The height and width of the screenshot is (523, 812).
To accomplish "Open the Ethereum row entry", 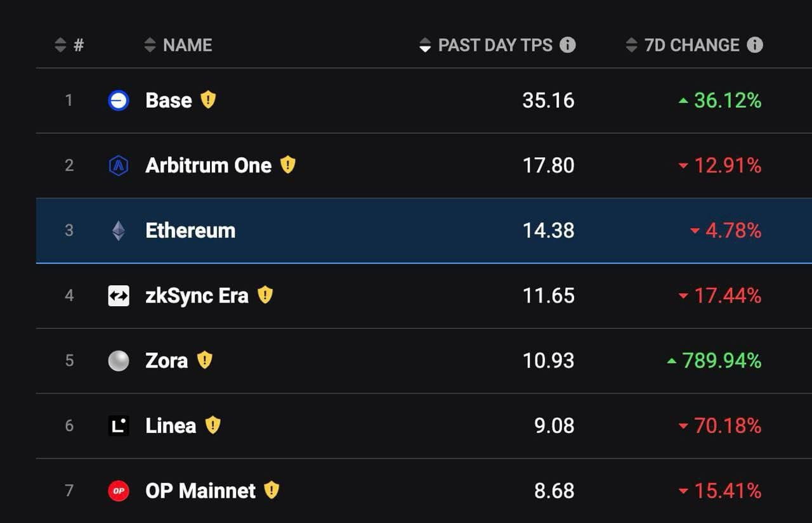I will coord(190,231).
